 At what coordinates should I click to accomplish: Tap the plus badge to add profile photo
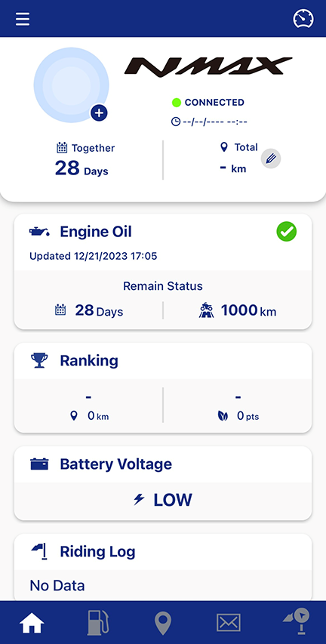[x=99, y=113]
